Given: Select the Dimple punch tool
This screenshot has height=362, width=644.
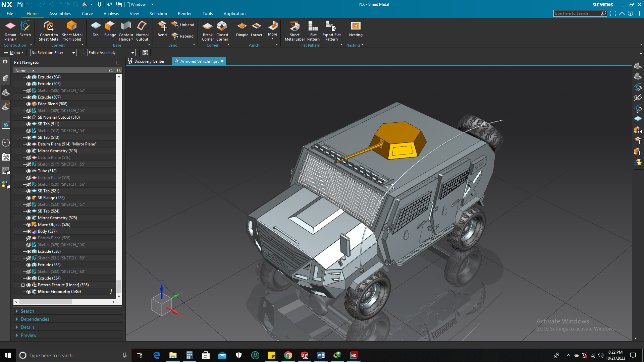Looking at the screenshot, I should coord(242,29).
